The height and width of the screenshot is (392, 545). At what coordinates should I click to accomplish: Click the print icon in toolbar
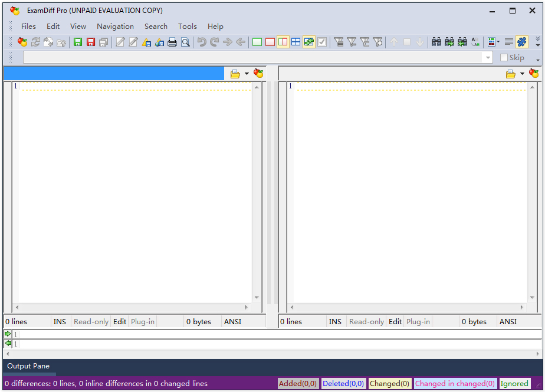point(172,42)
